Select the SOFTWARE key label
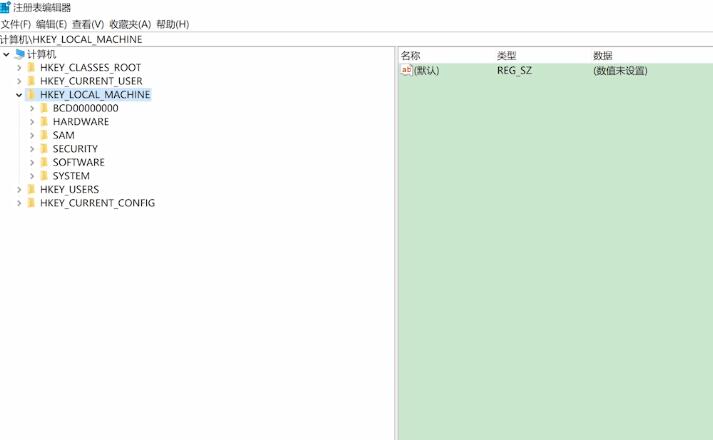The image size is (713, 440). [x=79, y=162]
